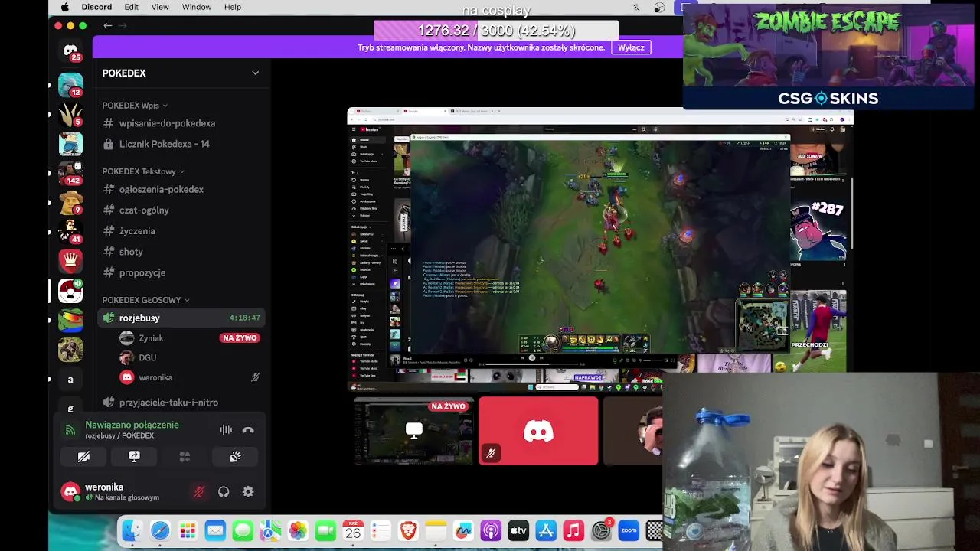This screenshot has height=551, width=980.
Task: Open View menu in menu bar
Action: [160, 7]
